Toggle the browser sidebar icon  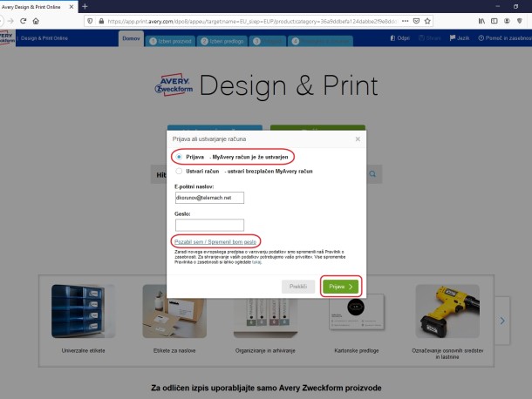tap(494, 21)
